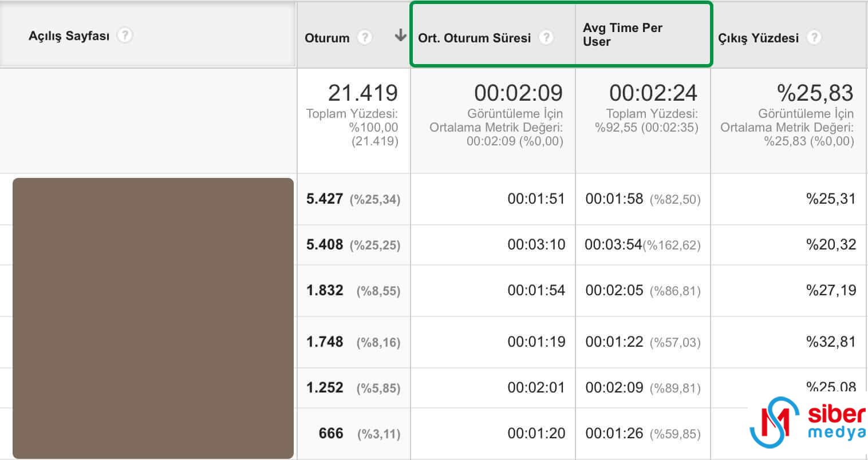
Task: Open help icon next to Ort. Oturum Süresi
Action: (x=546, y=38)
